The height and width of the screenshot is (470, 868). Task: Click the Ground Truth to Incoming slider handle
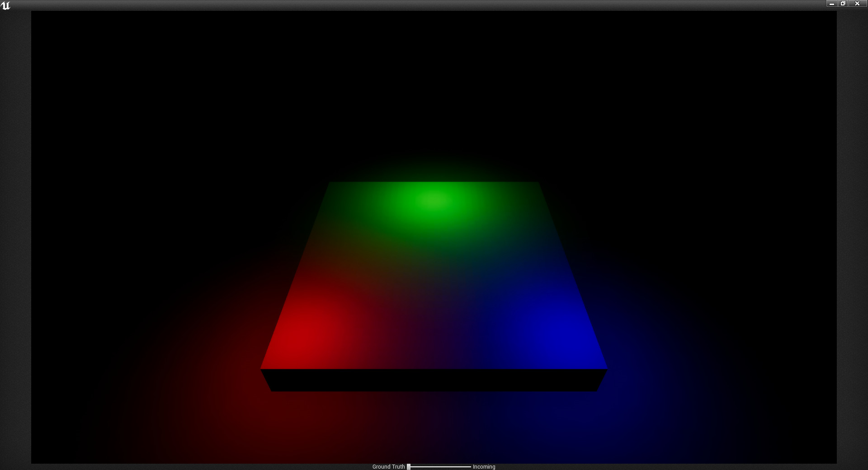[x=409, y=467]
